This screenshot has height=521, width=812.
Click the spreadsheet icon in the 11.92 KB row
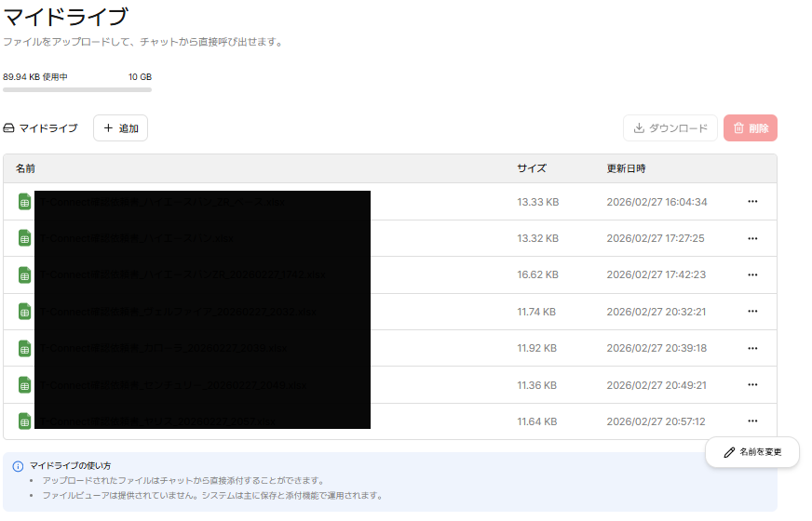pyautogui.click(x=24, y=348)
